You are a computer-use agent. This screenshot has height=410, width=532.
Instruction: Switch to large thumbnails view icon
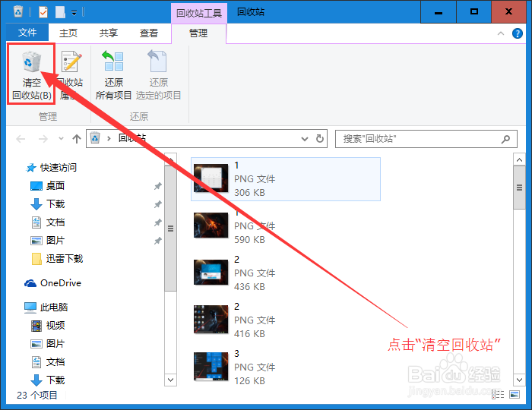(x=515, y=394)
